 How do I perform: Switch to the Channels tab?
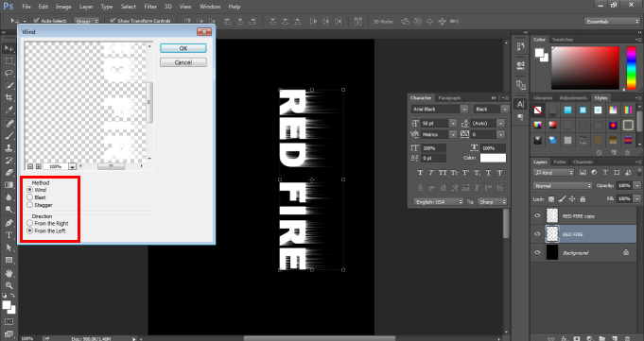(583, 162)
